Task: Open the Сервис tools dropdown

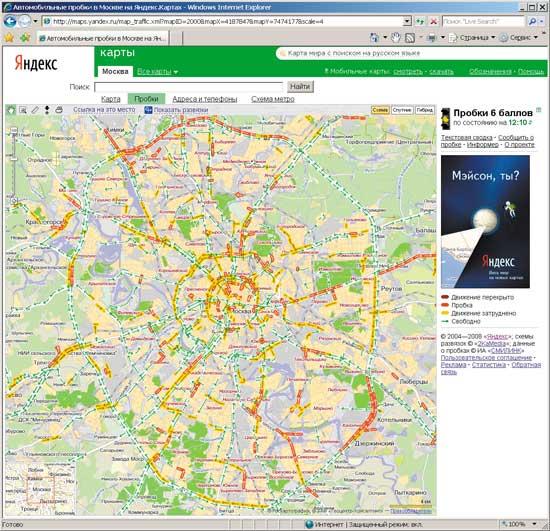Action: click(519, 38)
